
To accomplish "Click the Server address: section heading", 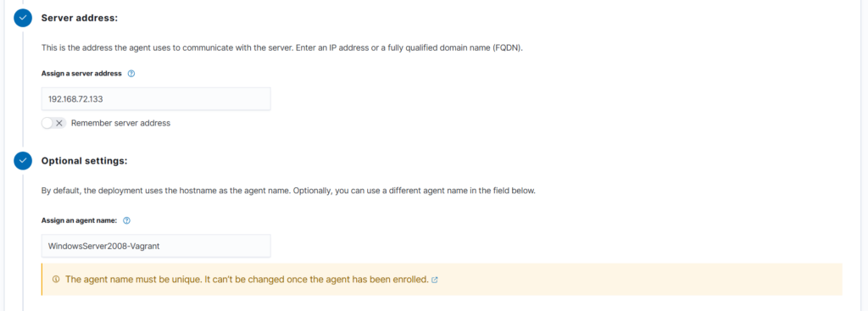I will click(80, 18).
